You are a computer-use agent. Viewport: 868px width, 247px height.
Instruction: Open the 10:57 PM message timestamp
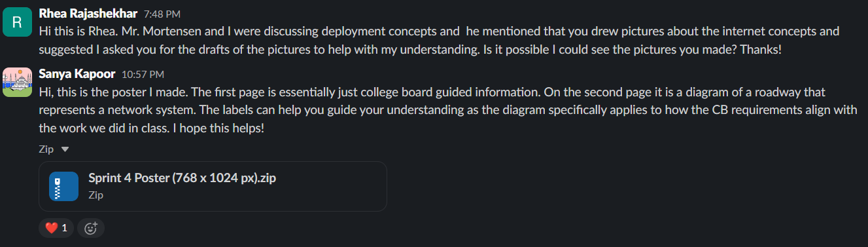point(143,74)
